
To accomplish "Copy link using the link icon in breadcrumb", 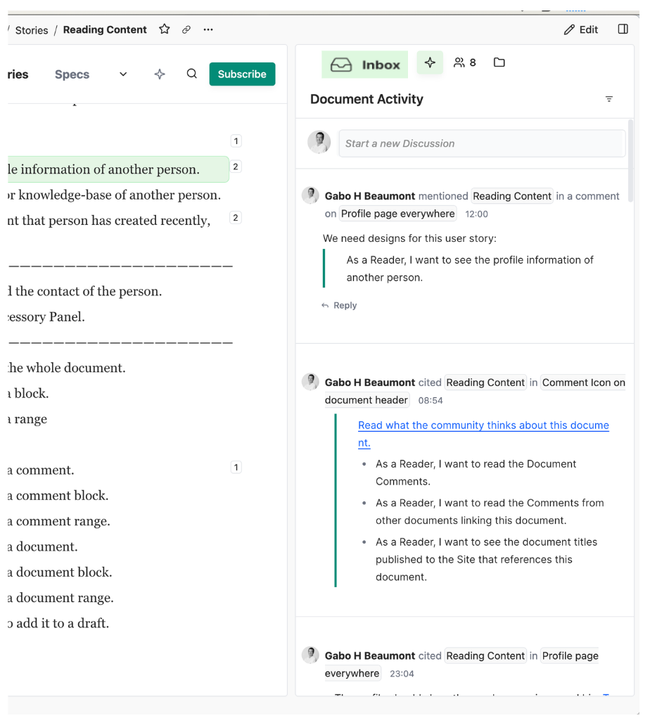I will pos(186,30).
